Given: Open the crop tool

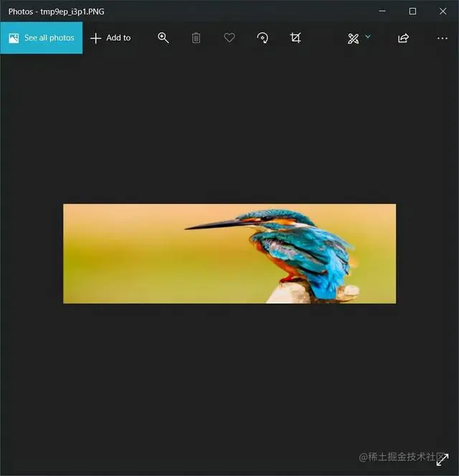Looking at the screenshot, I should click(x=295, y=38).
